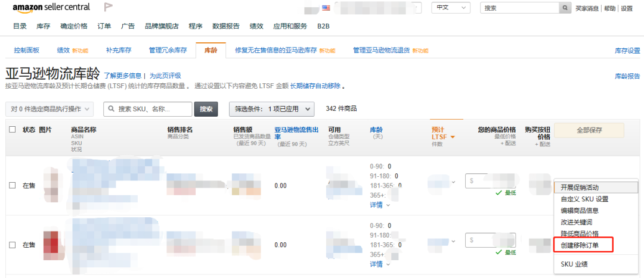Click the US marketplace flag icon
The width and height of the screenshot is (644, 278).
(326, 8)
